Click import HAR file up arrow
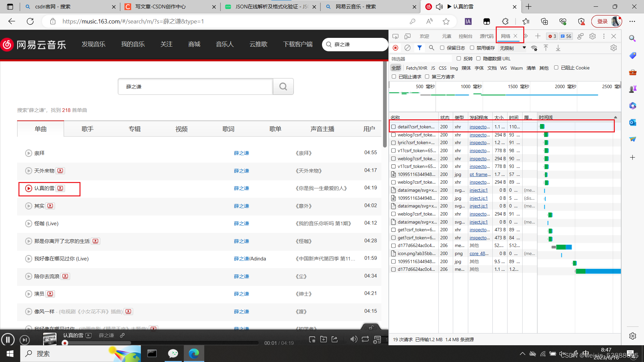This screenshot has width=644, height=362. click(546, 48)
